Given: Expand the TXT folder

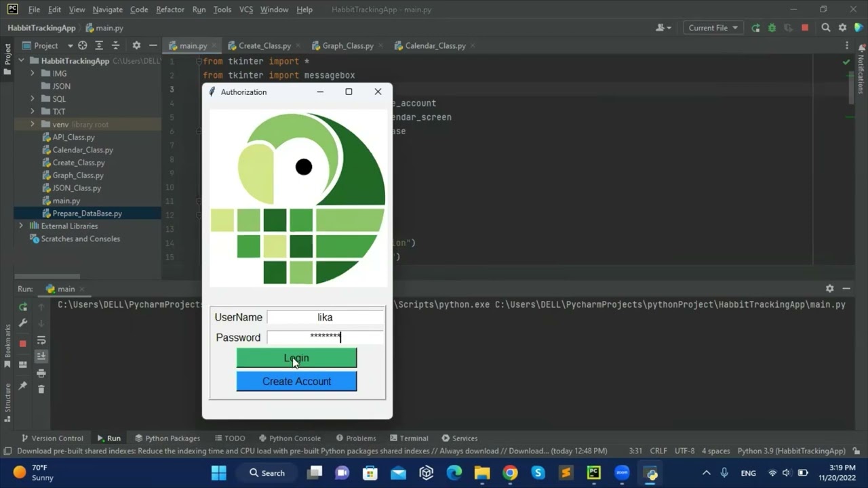Looking at the screenshot, I should [x=32, y=111].
